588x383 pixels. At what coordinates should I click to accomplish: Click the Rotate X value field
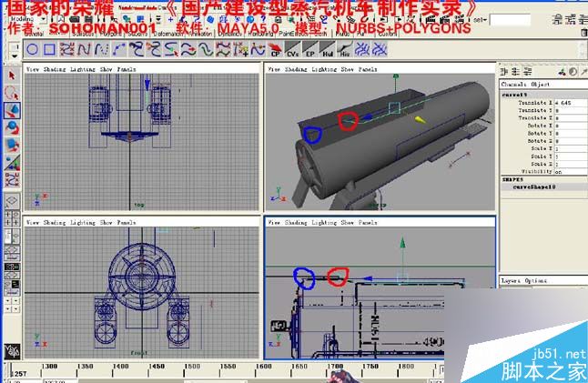(x=571, y=126)
